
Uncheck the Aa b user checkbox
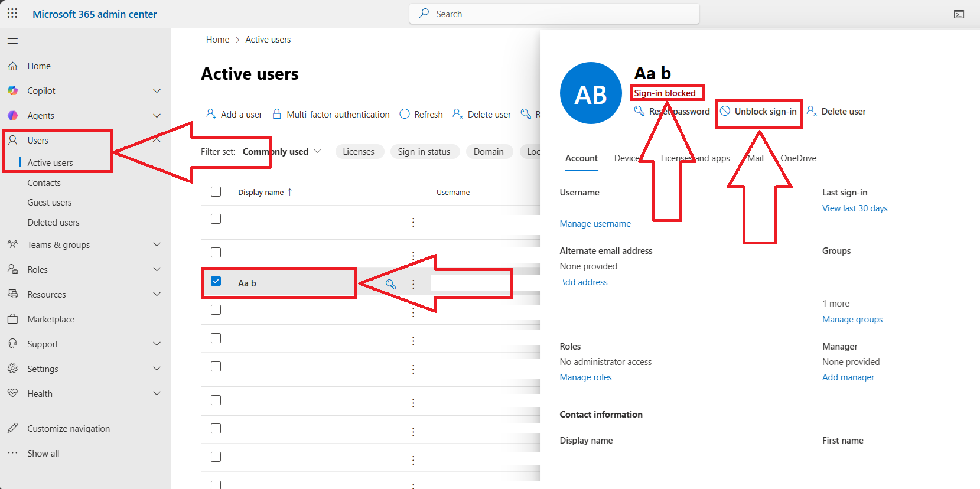[216, 281]
